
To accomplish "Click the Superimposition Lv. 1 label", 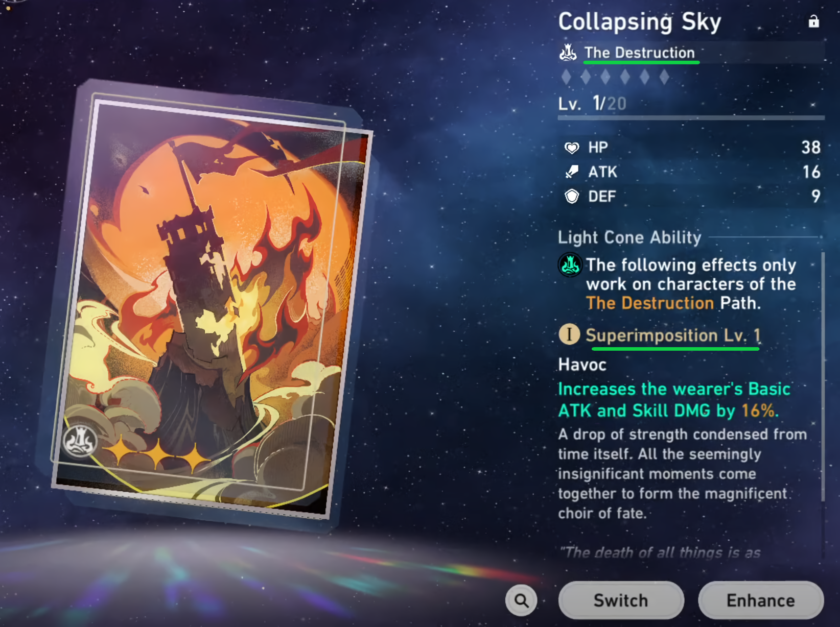I will click(673, 335).
